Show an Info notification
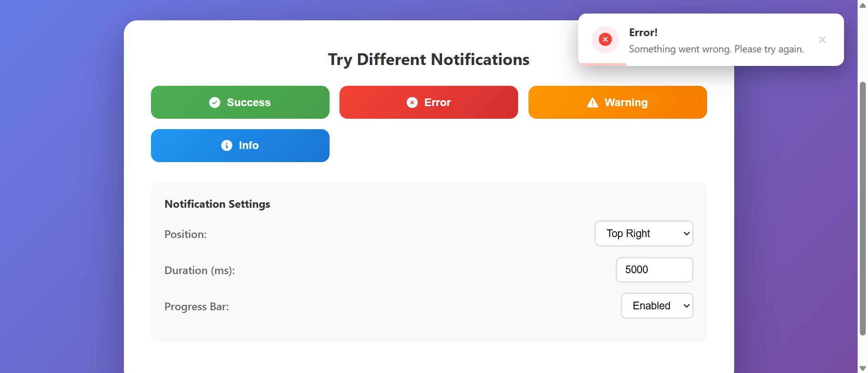868x373 pixels. 240,145
